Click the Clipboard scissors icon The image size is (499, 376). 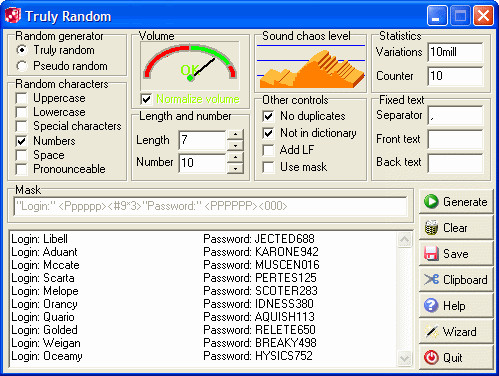[x=431, y=279]
